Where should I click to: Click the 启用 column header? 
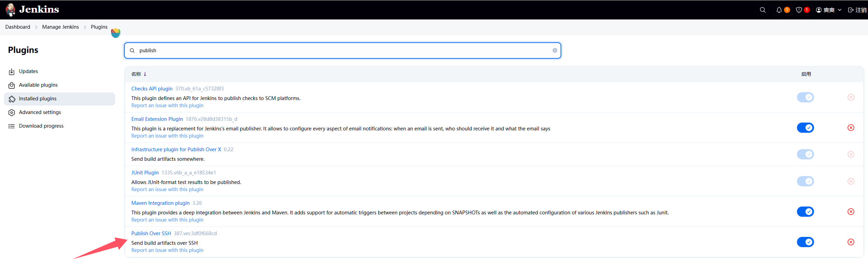[806, 74]
